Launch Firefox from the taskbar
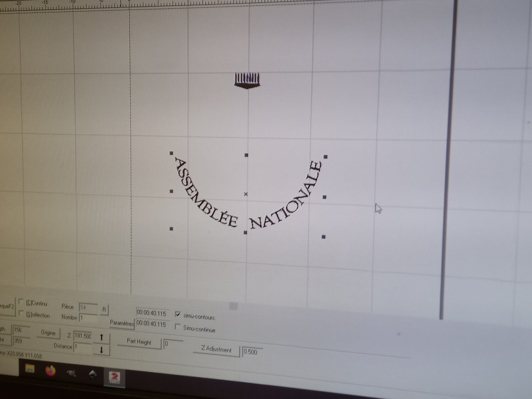The height and width of the screenshot is (399, 532). tap(50, 371)
